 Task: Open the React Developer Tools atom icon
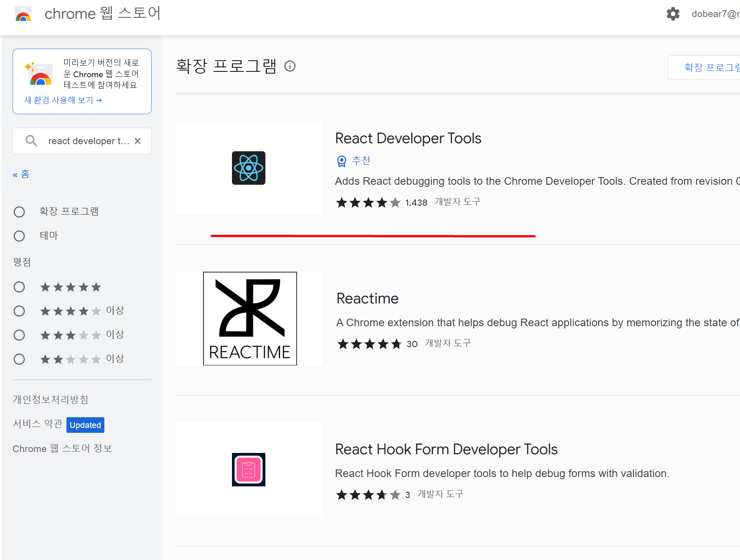point(248,168)
